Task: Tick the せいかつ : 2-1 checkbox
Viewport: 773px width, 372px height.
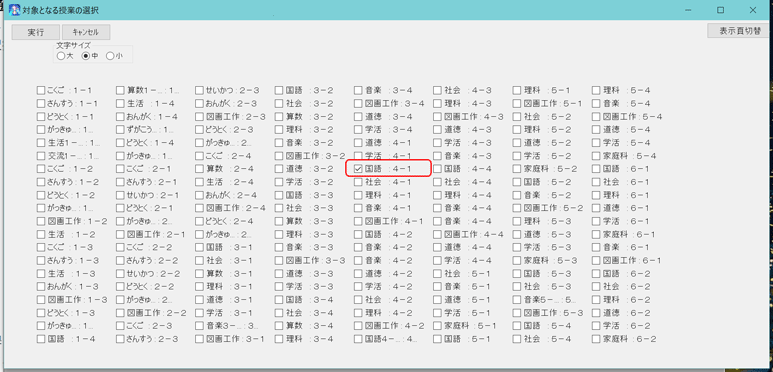Action: coord(120,195)
